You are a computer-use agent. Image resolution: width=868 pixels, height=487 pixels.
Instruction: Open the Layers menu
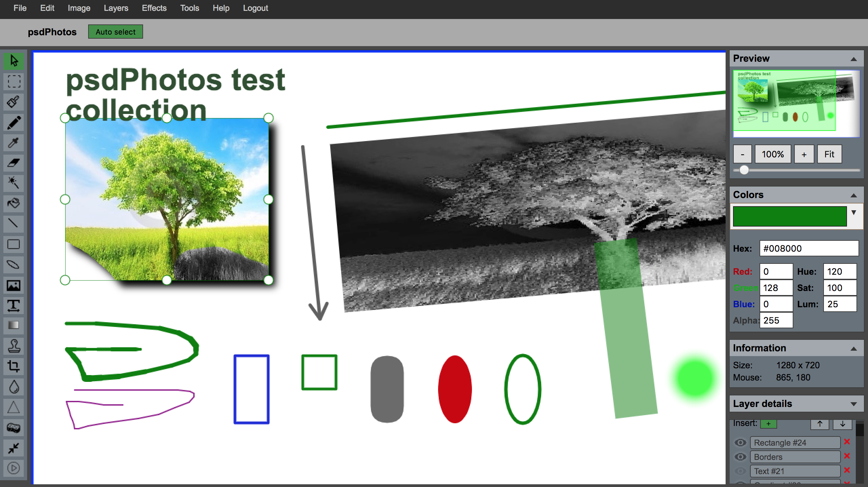point(116,8)
